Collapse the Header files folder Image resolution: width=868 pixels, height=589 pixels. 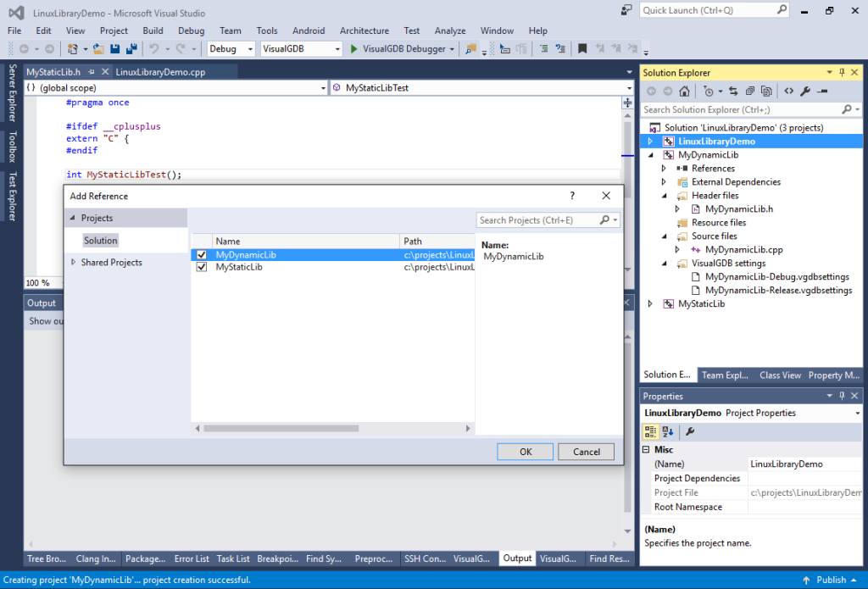(665, 195)
